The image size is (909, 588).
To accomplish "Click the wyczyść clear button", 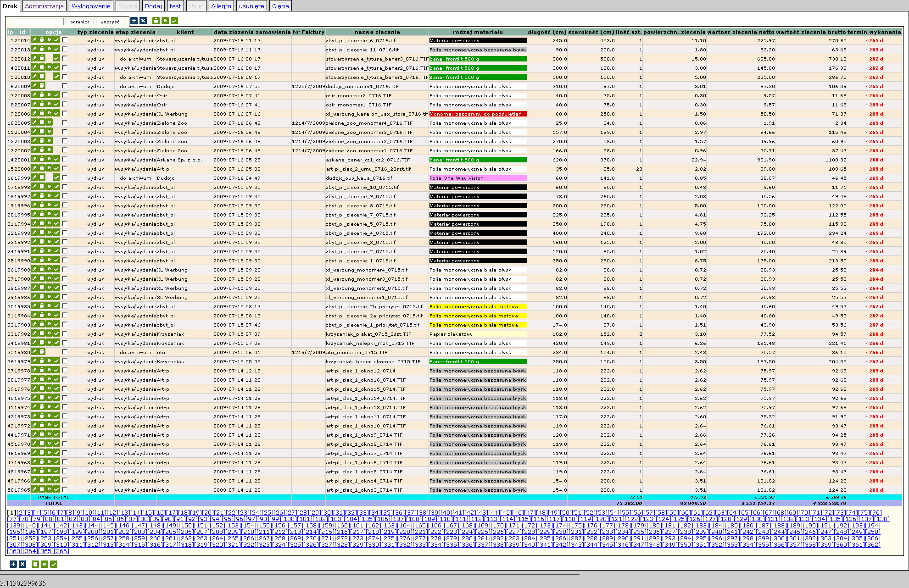I will point(110,22).
